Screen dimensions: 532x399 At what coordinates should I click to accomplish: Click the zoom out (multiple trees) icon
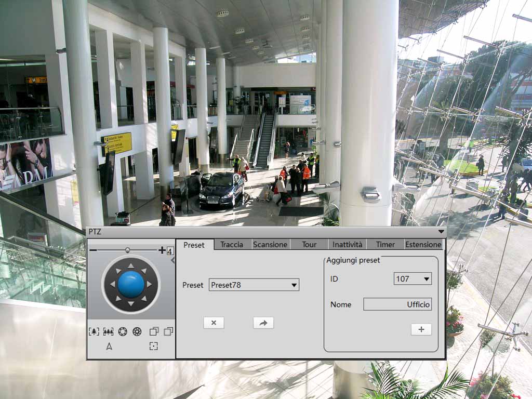(108, 331)
